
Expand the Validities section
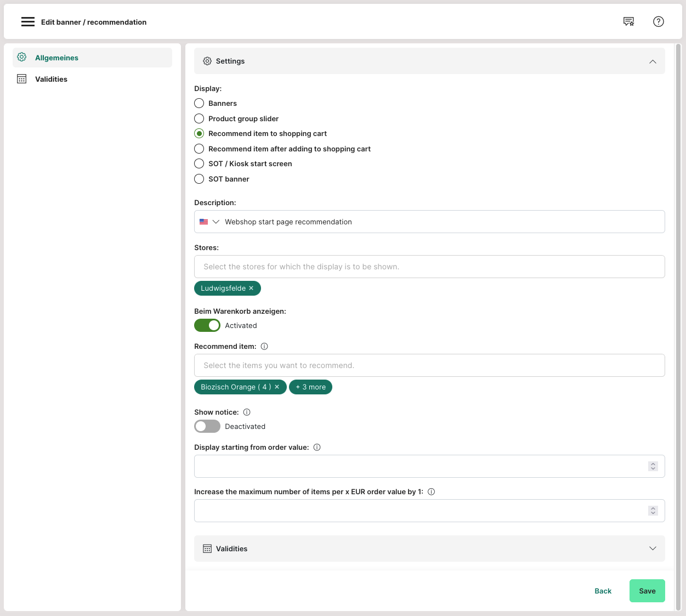653,549
